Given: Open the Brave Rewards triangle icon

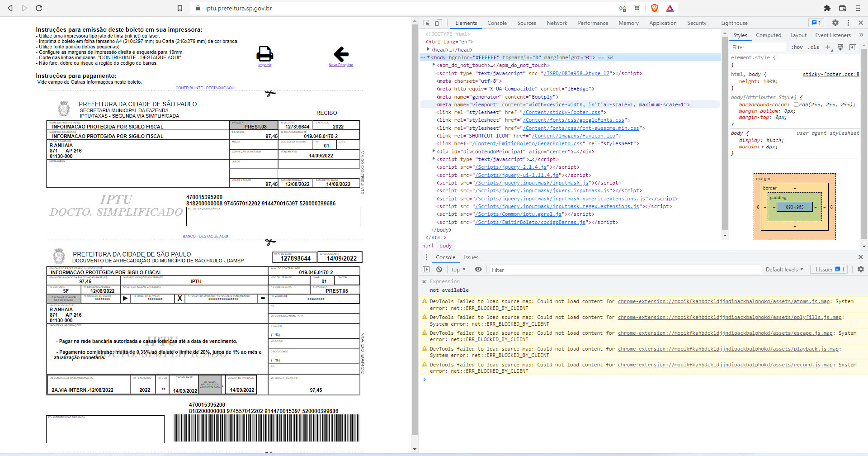Looking at the screenshot, I should click(x=670, y=8).
